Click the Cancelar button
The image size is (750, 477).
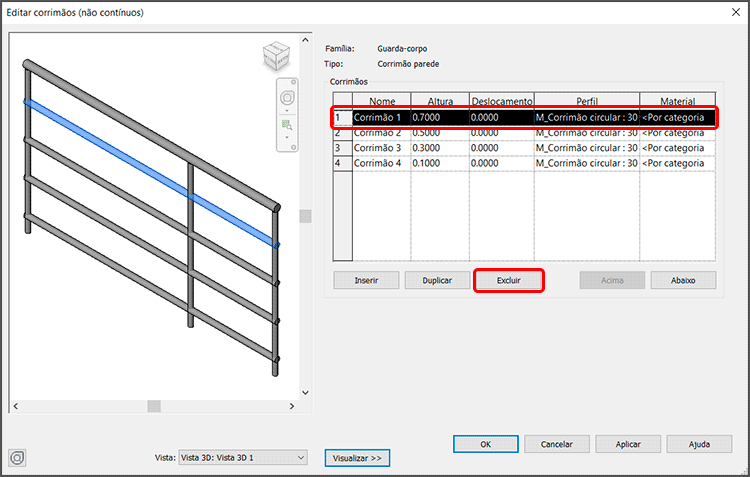pyautogui.click(x=556, y=443)
